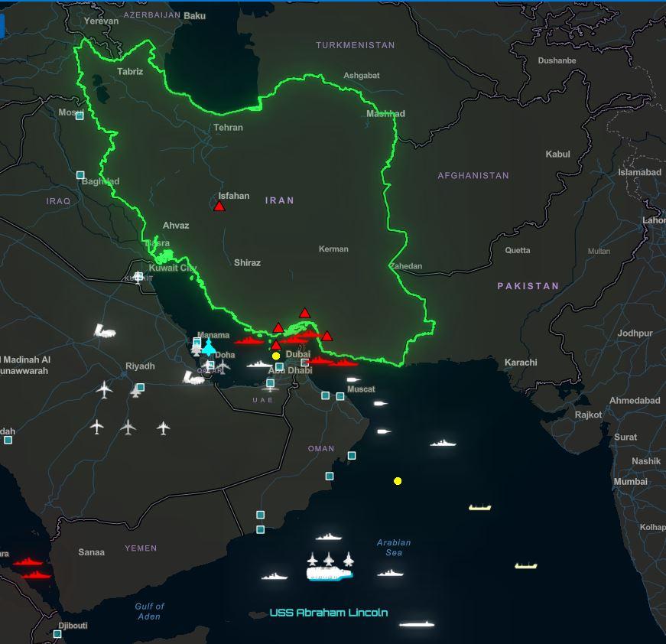The height and width of the screenshot is (644, 666).
Task: Select the white cargo plane icon near Kuwait City
Action: 103,332
